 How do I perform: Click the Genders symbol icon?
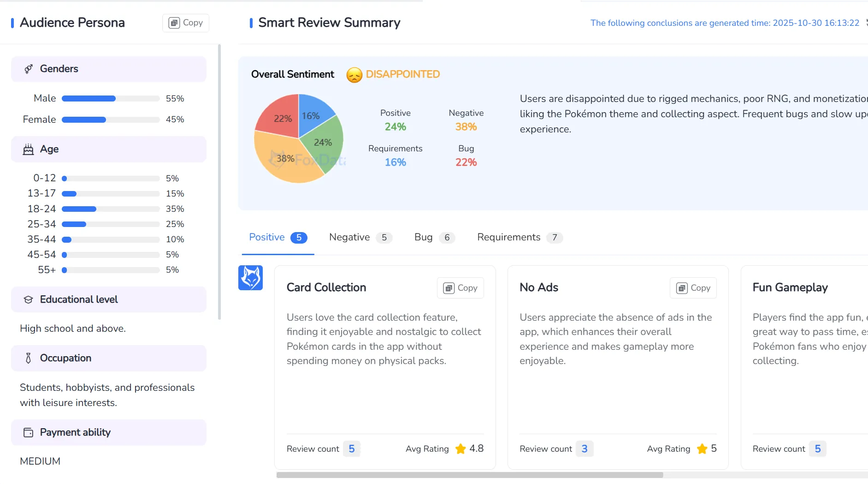click(29, 69)
